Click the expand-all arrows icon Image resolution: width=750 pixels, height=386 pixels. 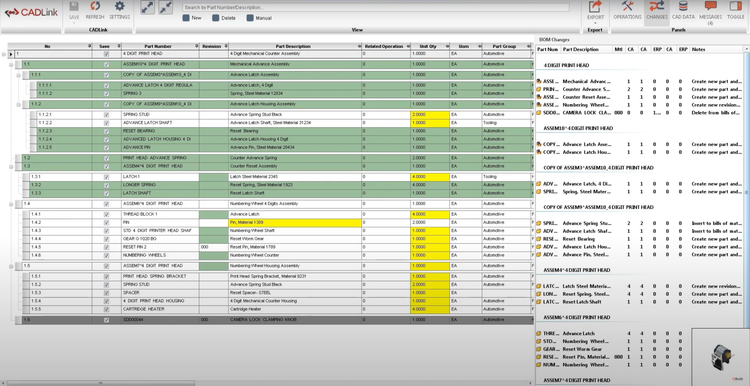[147, 7]
